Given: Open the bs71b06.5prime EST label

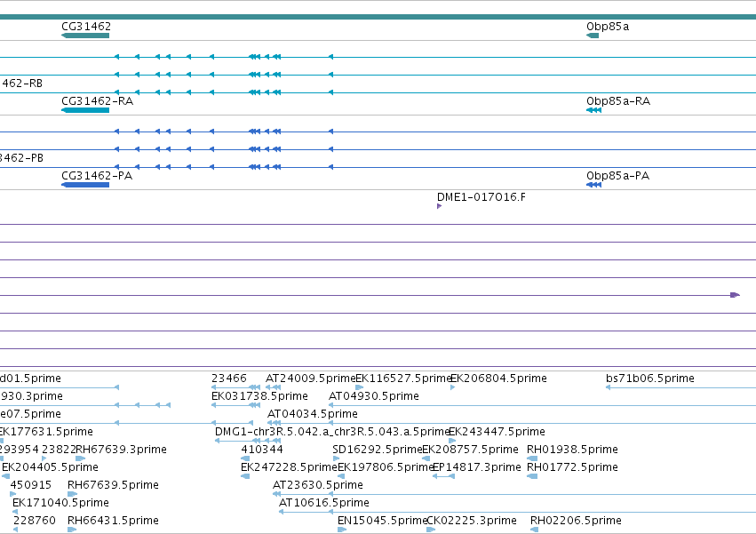Looking at the screenshot, I should (x=650, y=379).
